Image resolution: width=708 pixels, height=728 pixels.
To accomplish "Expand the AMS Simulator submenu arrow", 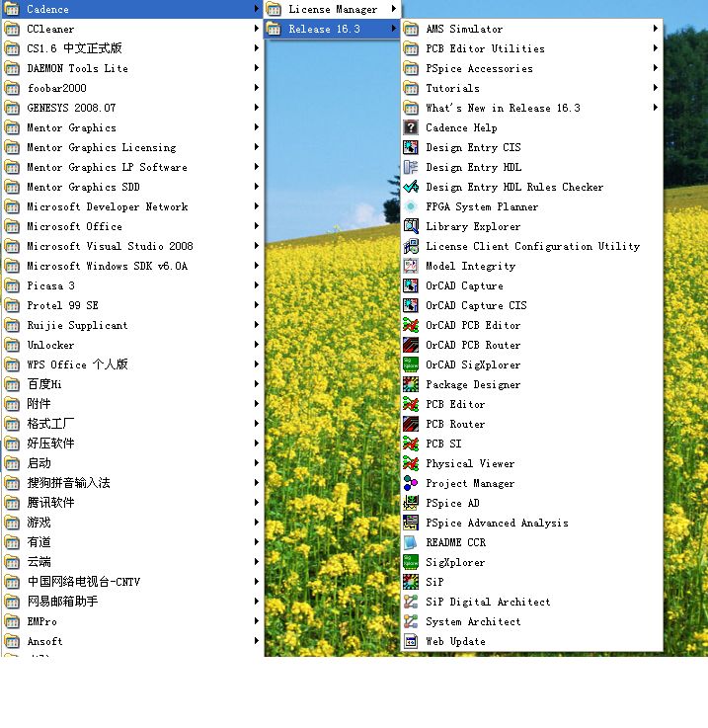I will pyautogui.click(x=655, y=29).
